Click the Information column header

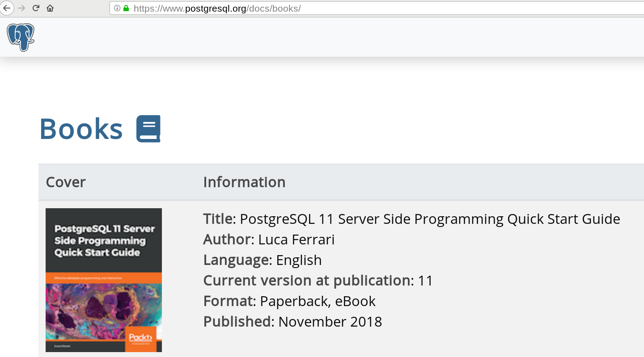(x=244, y=182)
